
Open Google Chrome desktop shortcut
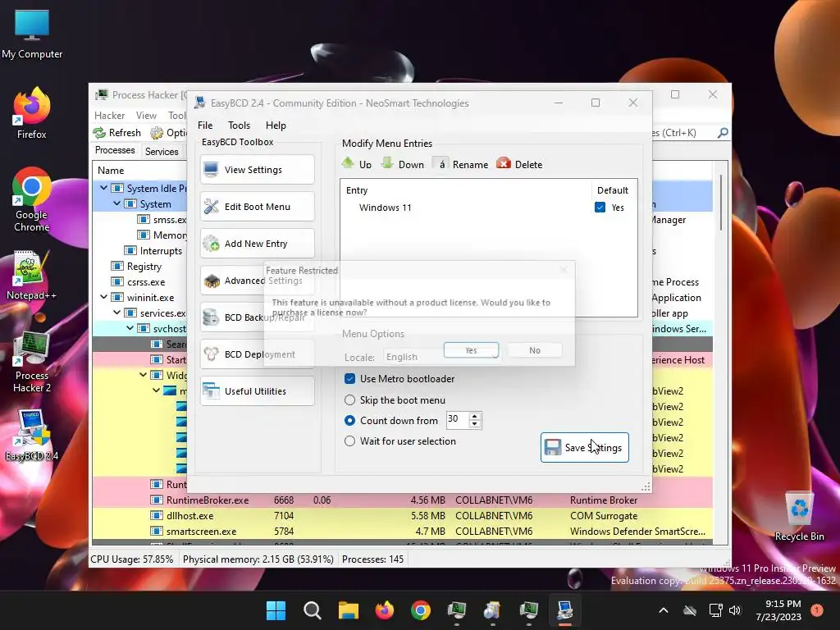pos(32,199)
